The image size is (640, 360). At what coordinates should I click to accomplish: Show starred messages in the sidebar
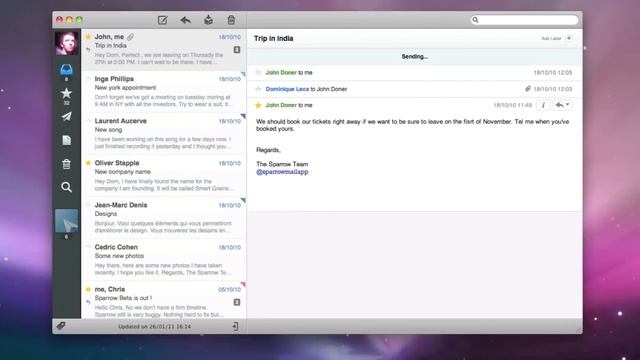pos(66,93)
